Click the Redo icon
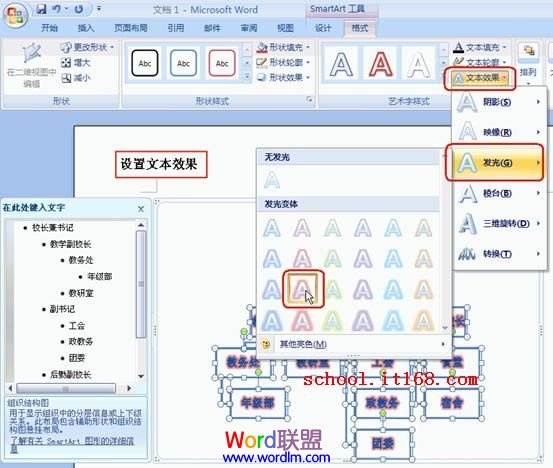This screenshot has height=468, width=553. 79,9
